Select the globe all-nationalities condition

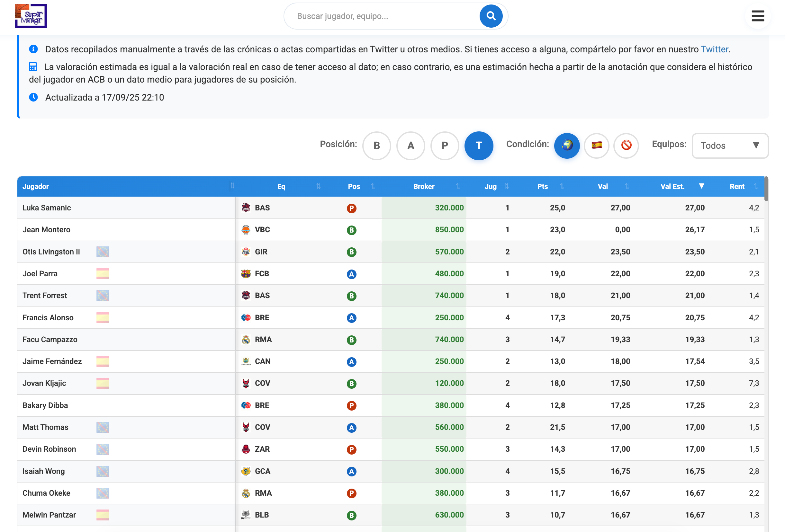coord(567,146)
